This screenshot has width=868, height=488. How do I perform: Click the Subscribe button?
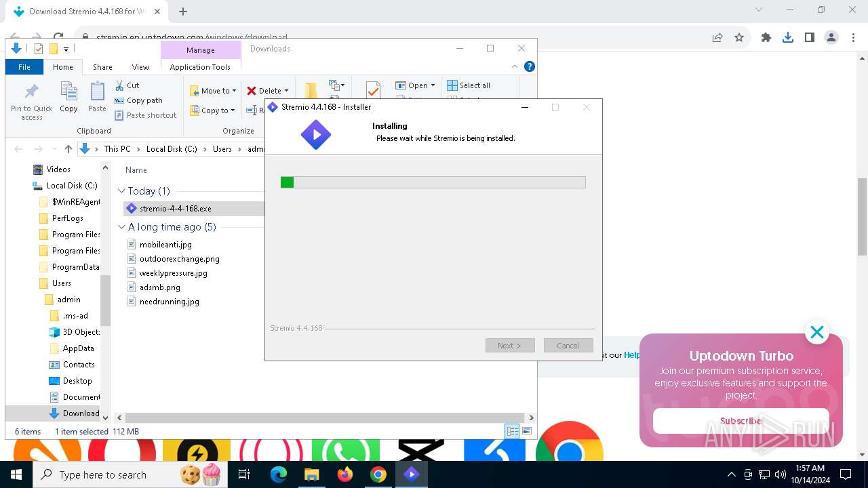741,421
